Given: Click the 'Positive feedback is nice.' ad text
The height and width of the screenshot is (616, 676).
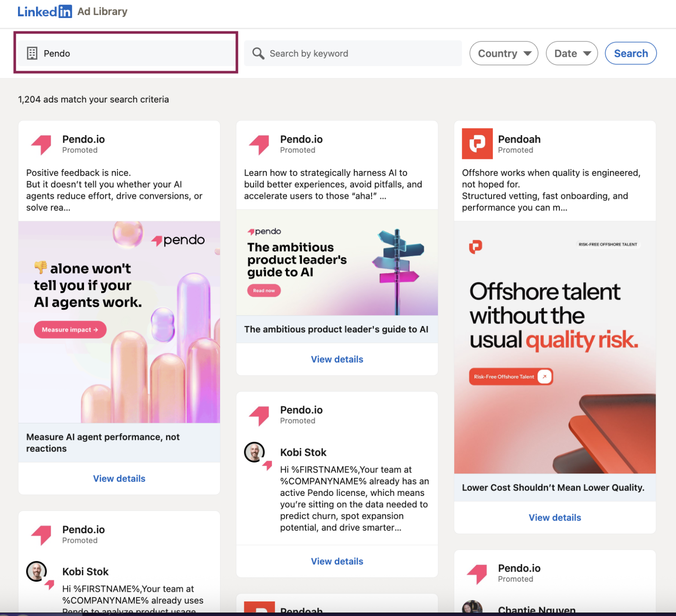Looking at the screenshot, I should (78, 173).
